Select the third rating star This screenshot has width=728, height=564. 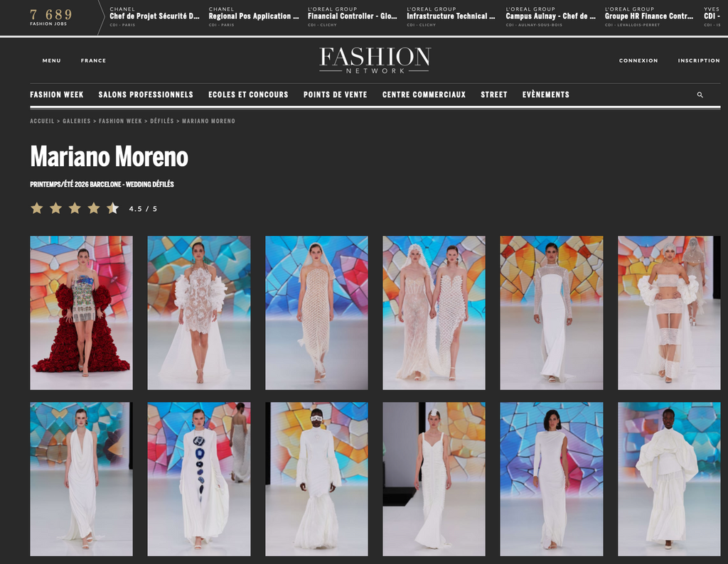tap(75, 208)
